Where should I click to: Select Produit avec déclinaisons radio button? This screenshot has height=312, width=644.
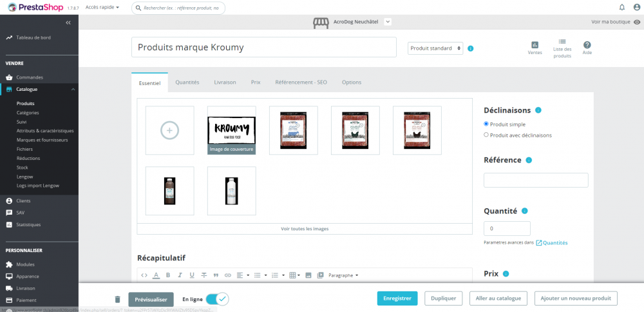pos(486,135)
